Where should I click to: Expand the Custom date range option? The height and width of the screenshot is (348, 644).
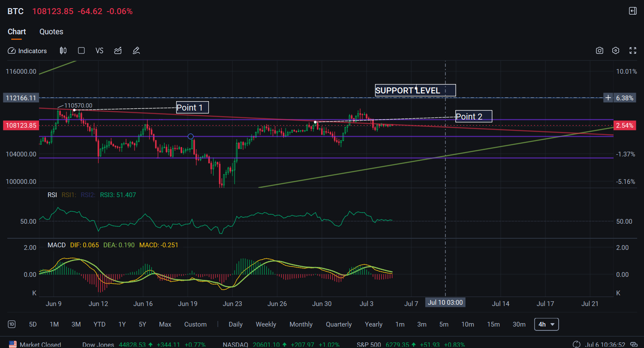click(x=196, y=324)
